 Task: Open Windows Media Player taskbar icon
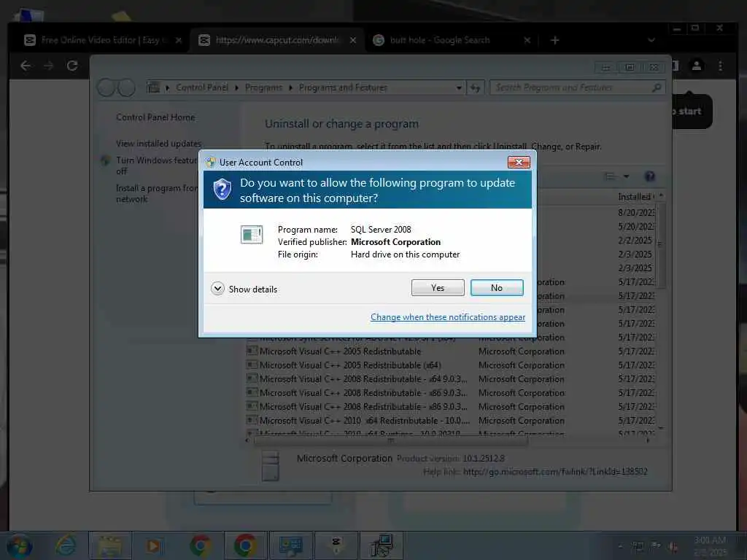(153, 545)
